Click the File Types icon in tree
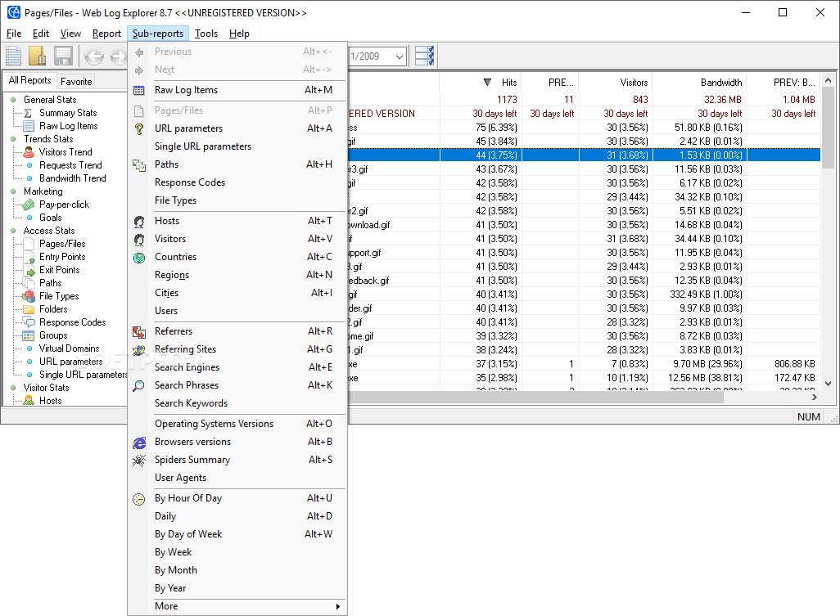 (29, 296)
